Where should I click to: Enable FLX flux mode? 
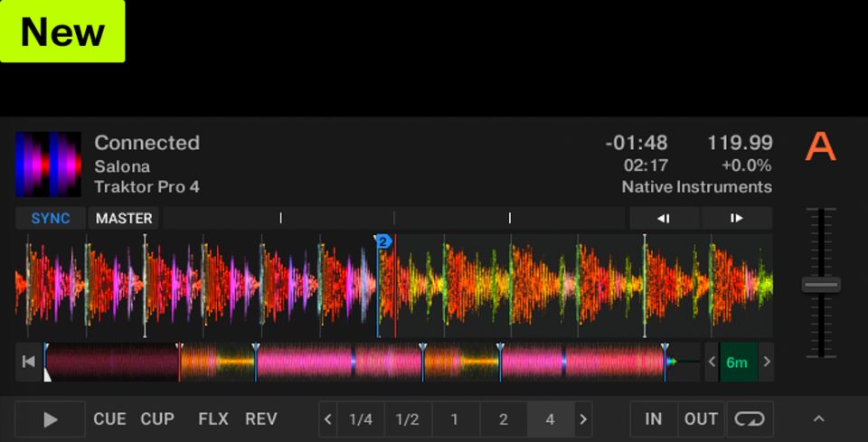coord(213,419)
